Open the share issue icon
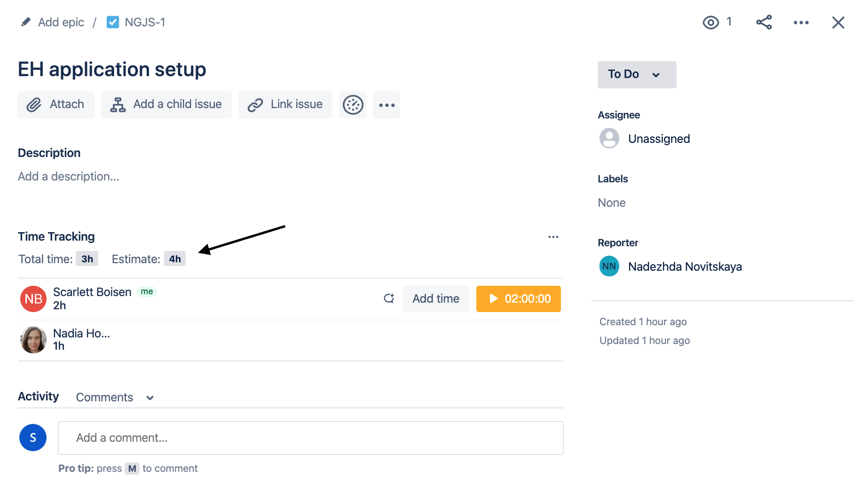The image size is (868, 485). (764, 23)
